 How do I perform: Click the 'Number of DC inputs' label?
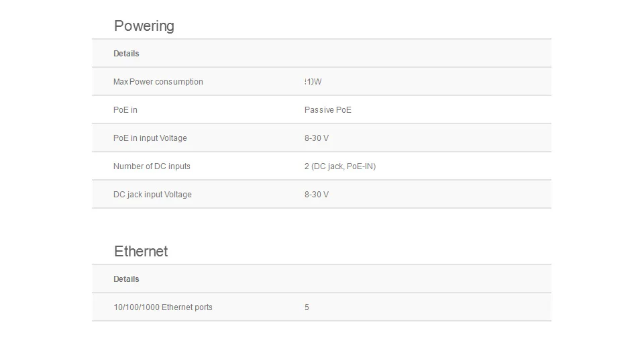(x=152, y=166)
